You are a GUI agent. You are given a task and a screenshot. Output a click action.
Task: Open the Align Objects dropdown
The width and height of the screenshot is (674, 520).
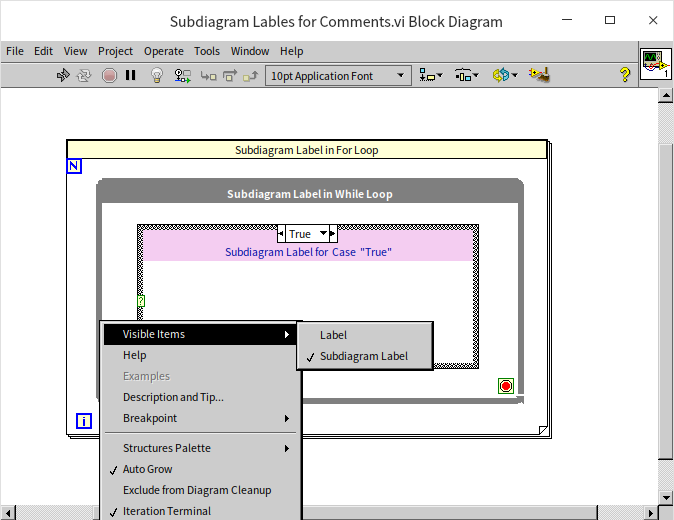pos(431,75)
